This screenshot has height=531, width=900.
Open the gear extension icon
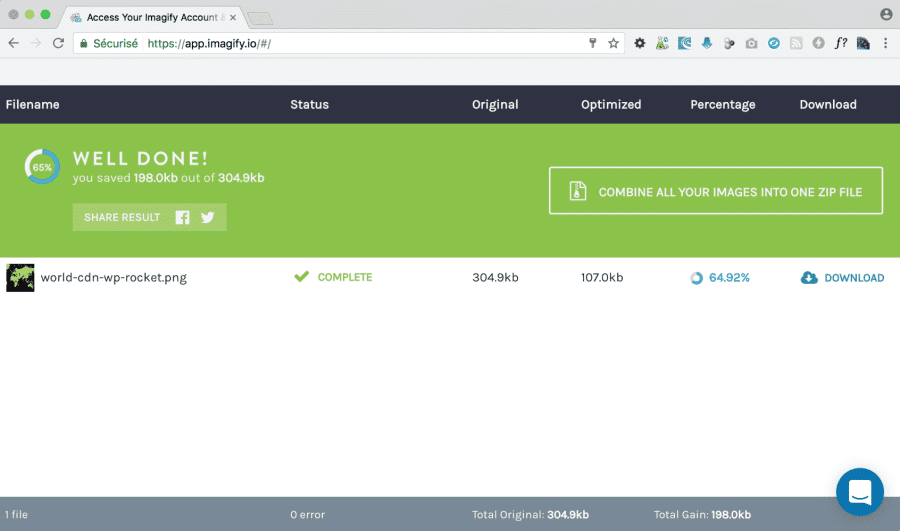[x=640, y=44]
